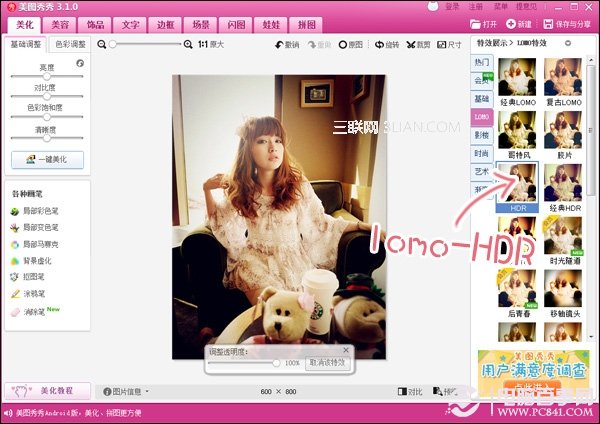This screenshot has height=424, width=600.
Task: Click the 取消该特效 button
Action: click(328, 362)
